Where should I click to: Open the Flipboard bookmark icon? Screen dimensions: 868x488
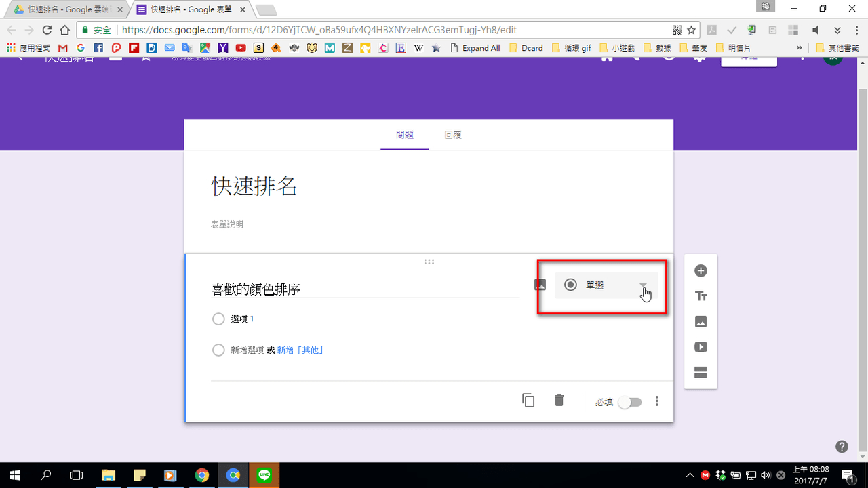pos(134,48)
